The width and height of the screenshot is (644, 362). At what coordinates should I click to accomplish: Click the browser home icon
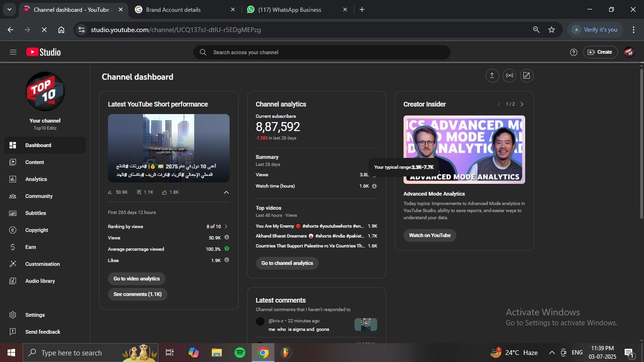(61, 30)
